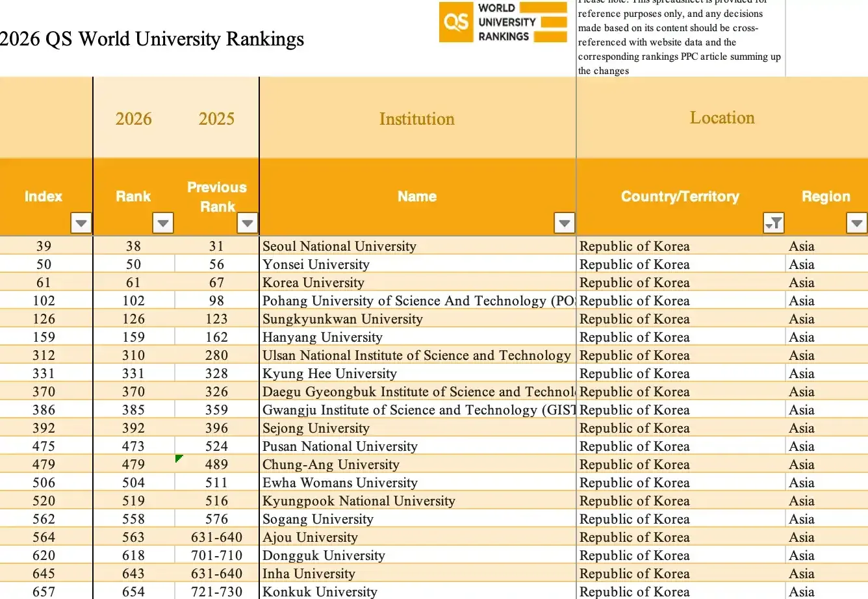868x599 pixels.
Task: Click the QS World University Rankings logo
Action: pyautogui.click(x=502, y=22)
